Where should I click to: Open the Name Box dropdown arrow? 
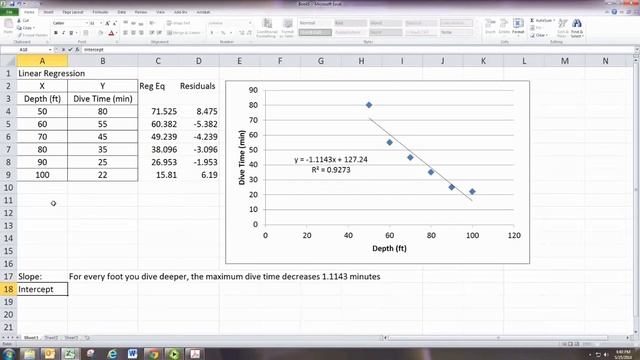pyautogui.click(x=50, y=49)
